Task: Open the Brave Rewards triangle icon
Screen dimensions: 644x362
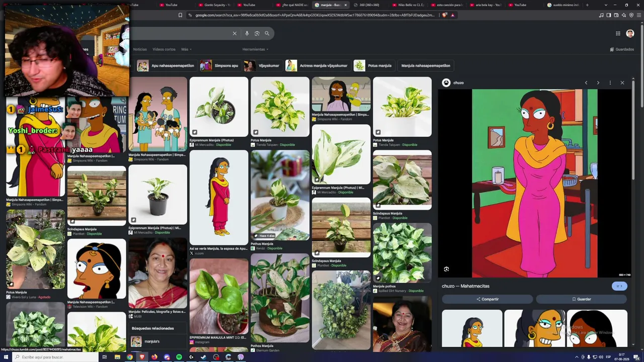Action: click(x=452, y=15)
